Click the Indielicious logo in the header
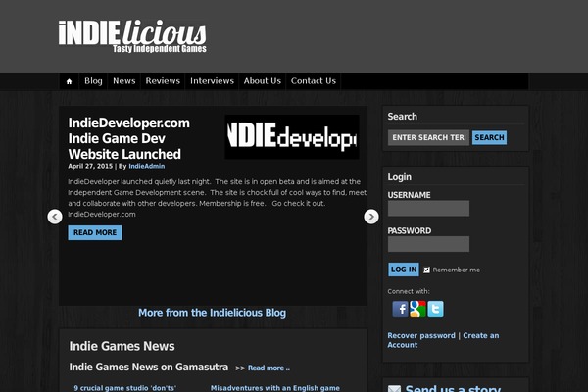This screenshot has width=588, height=392. [132, 36]
